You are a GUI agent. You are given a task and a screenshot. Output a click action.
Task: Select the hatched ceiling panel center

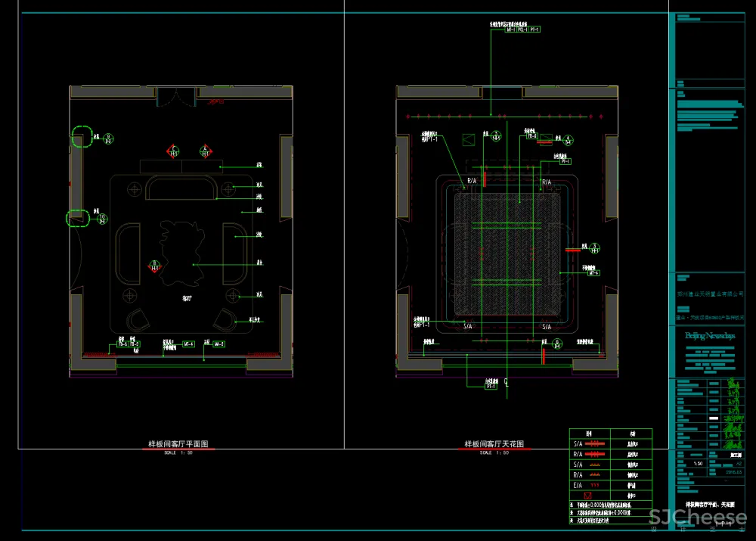coord(507,253)
